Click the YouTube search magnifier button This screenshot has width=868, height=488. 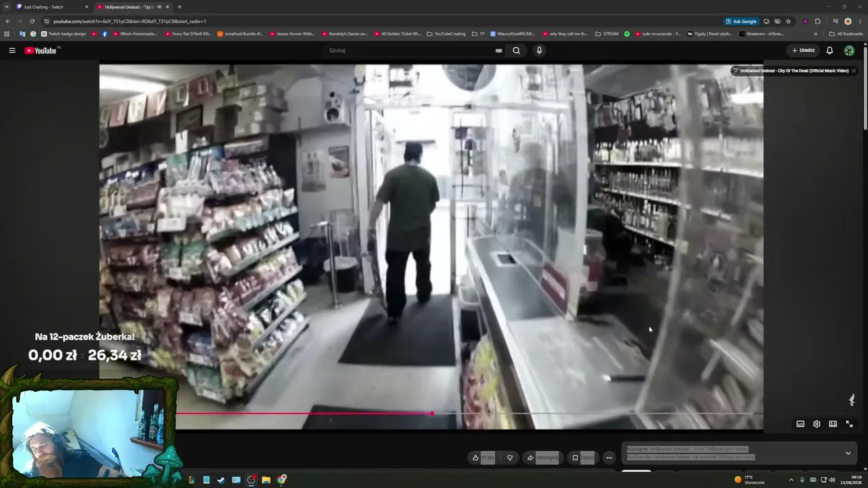[516, 50]
